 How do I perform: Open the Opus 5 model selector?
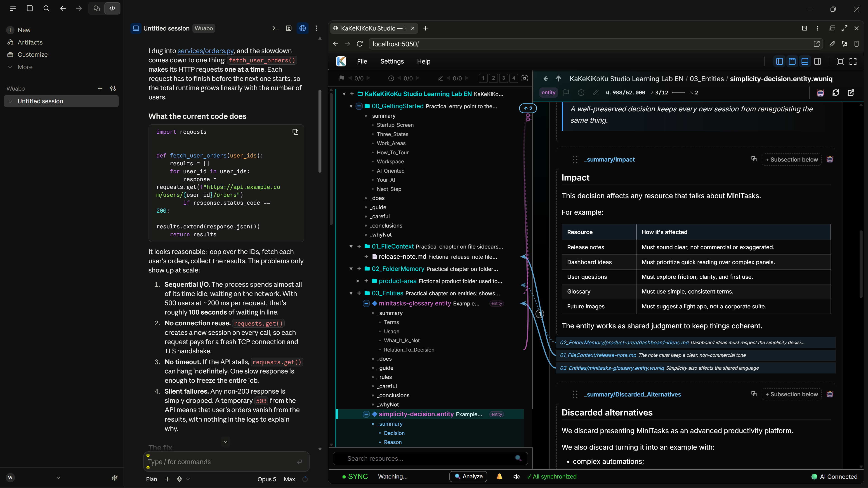coord(267,479)
